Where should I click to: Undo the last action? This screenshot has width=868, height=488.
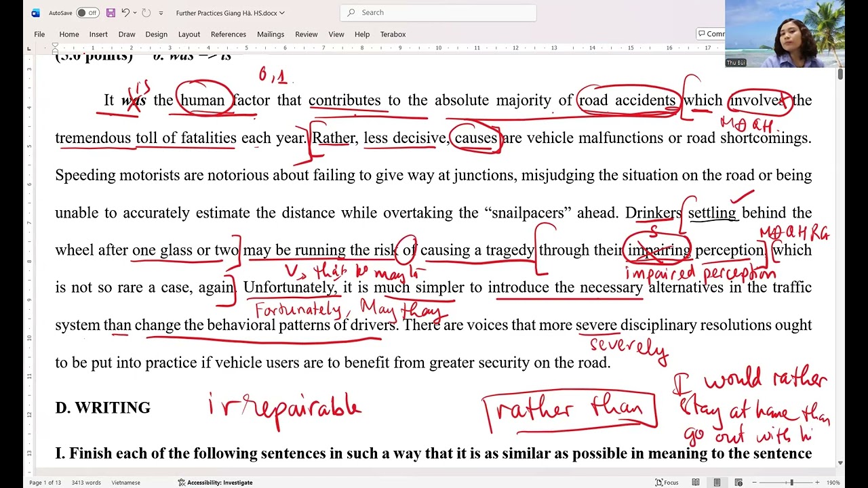[x=125, y=13]
